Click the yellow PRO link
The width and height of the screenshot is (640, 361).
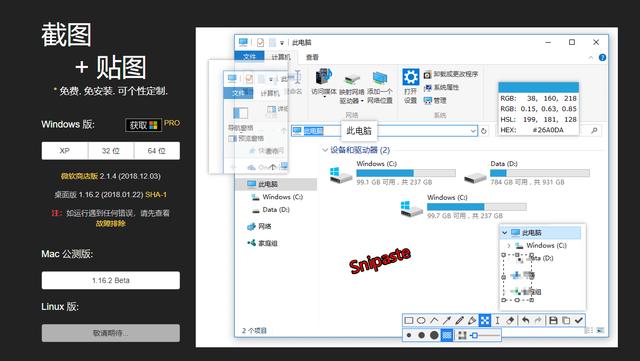(x=172, y=123)
